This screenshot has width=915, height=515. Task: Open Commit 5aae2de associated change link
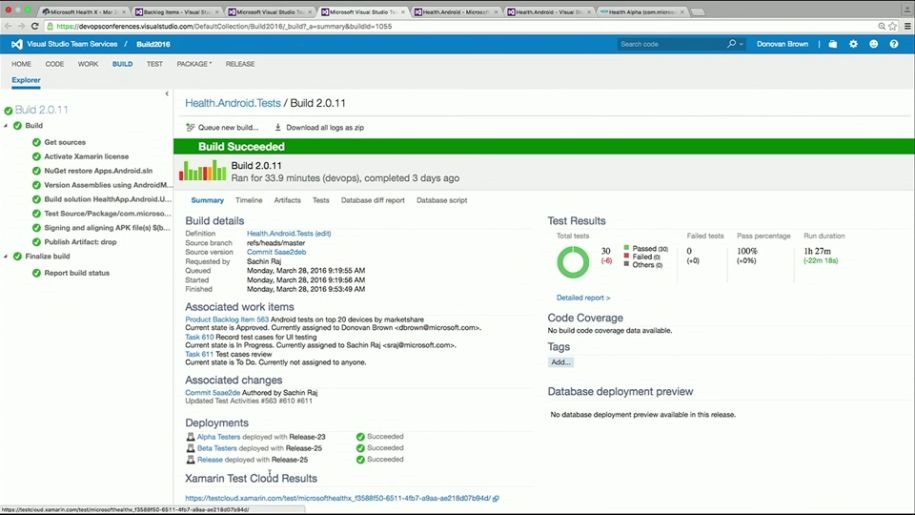[x=212, y=393]
